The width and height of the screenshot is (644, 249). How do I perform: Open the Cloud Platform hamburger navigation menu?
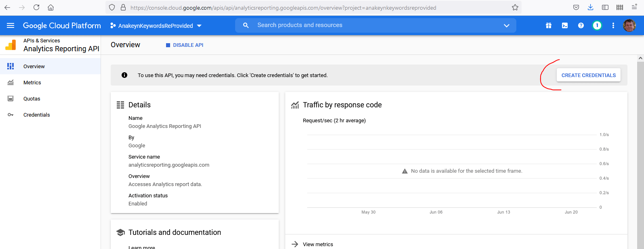click(11, 25)
